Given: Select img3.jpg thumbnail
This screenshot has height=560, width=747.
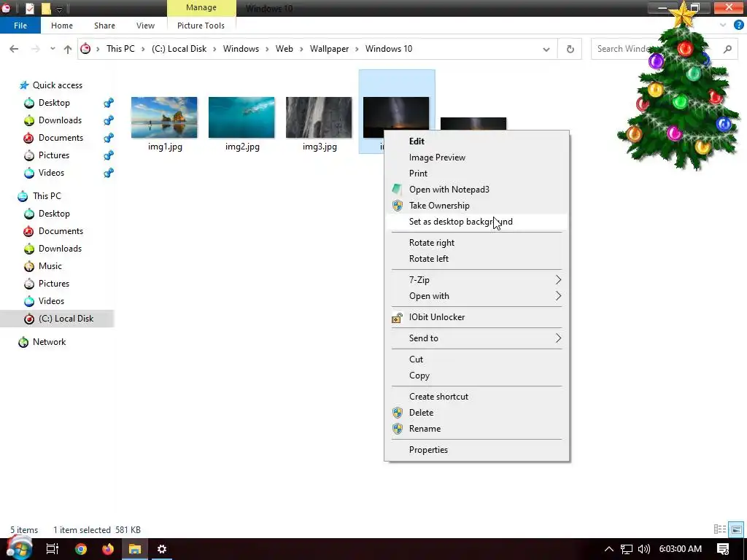Looking at the screenshot, I should tap(319, 117).
